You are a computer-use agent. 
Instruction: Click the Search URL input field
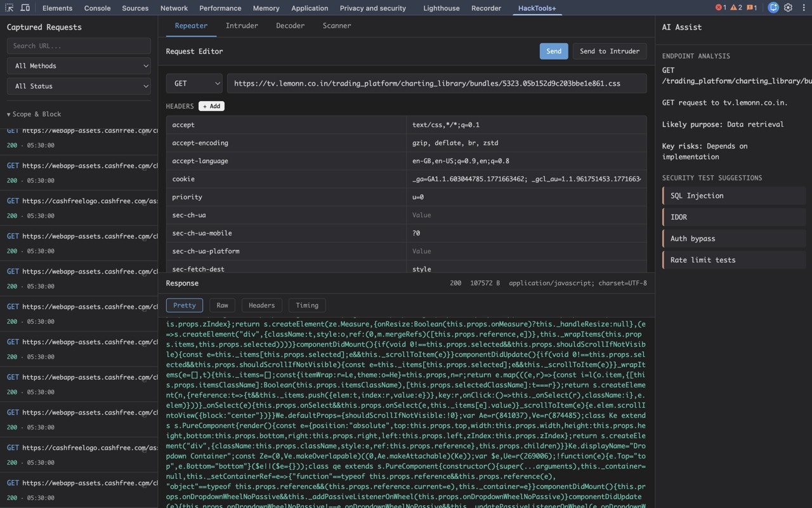pyautogui.click(x=78, y=45)
